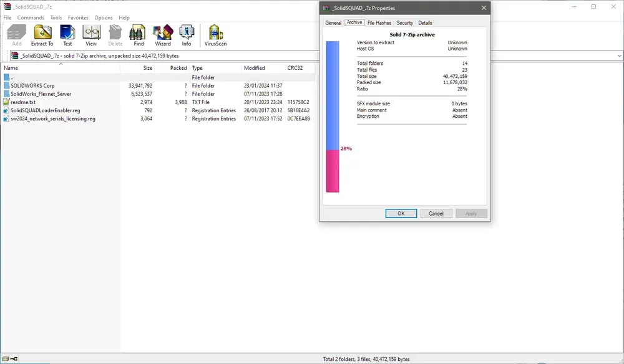Click the Packed size 11,678,032 value
Image resolution: width=624 pixels, height=364 pixels.
456,82
